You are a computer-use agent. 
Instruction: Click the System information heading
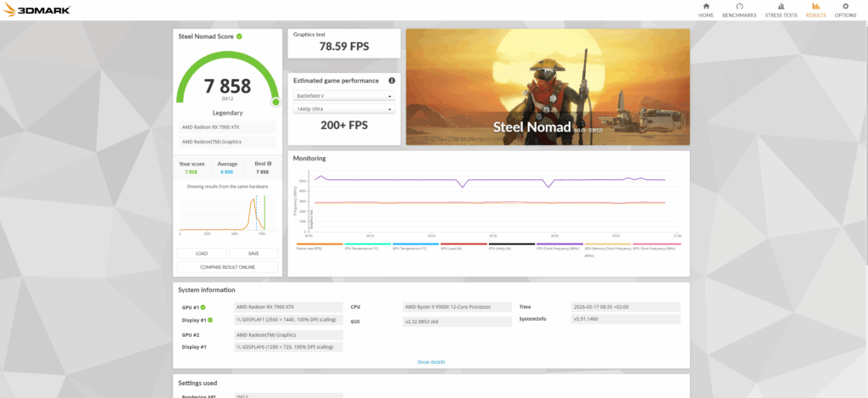207,290
